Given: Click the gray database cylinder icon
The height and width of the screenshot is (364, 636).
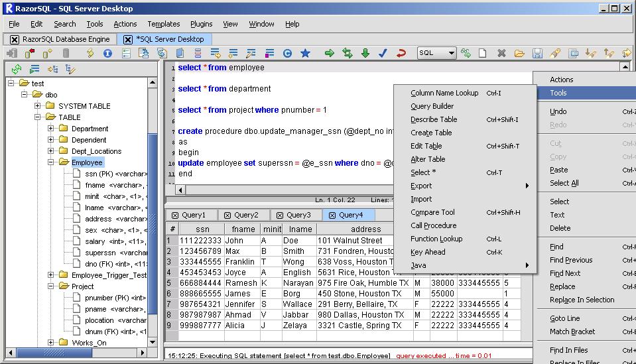Looking at the screenshot, I should tap(66, 53).
